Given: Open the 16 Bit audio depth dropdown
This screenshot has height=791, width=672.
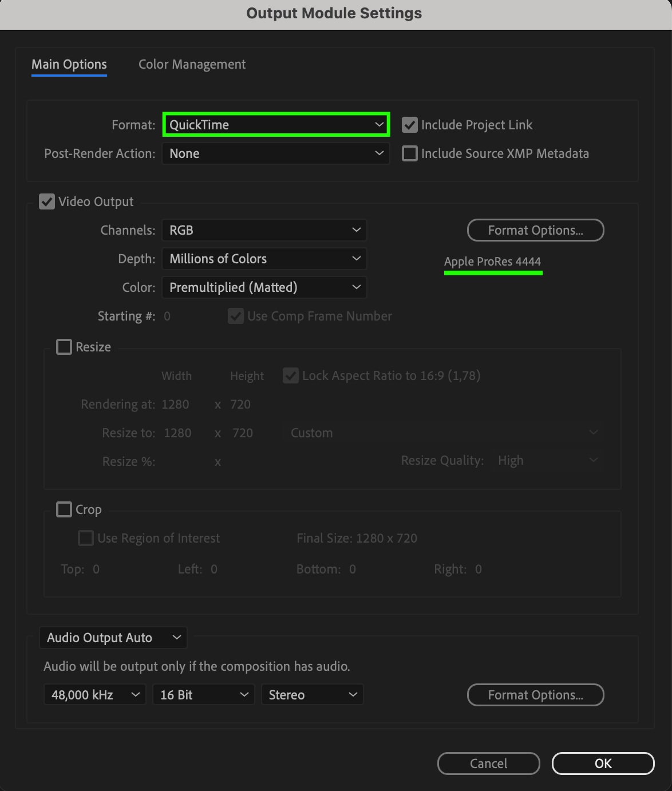Looking at the screenshot, I should click(204, 695).
